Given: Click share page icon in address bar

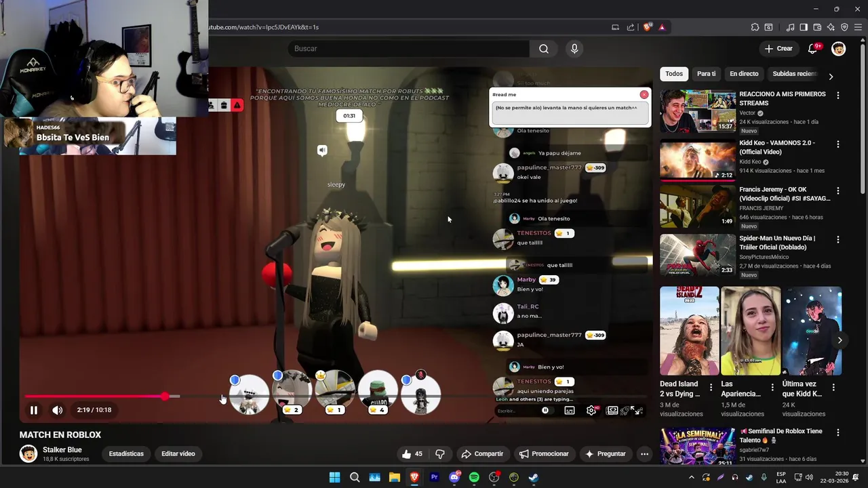Looking at the screenshot, I should pyautogui.click(x=631, y=27).
